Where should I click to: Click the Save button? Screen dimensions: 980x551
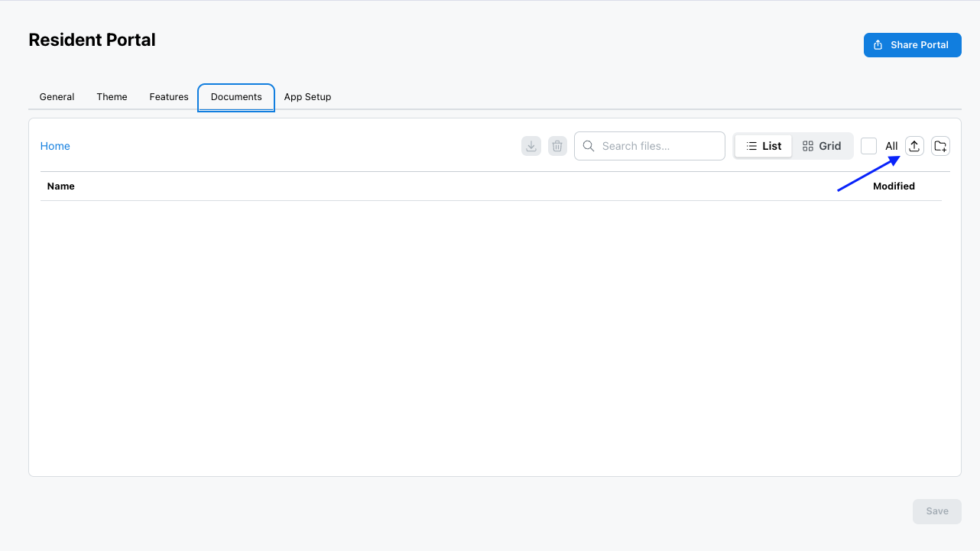tap(937, 511)
